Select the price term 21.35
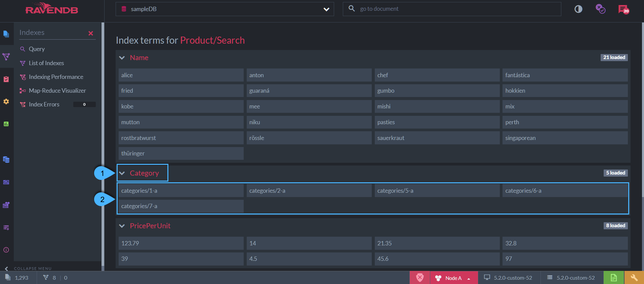Image resolution: width=644 pixels, height=284 pixels. (x=437, y=243)
